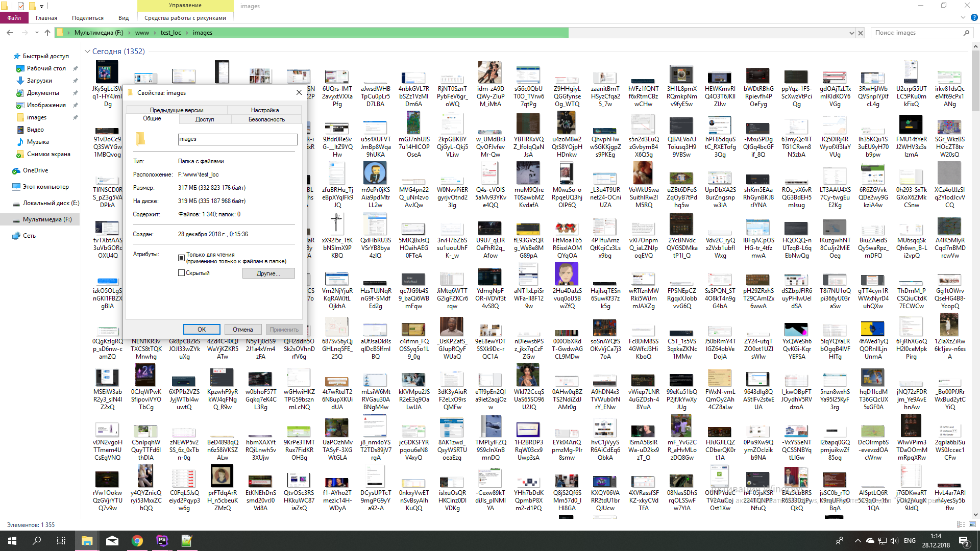Screen dimensions: 980x551
Task: Open the Mail app in taskbar
Action: [112, 541]
